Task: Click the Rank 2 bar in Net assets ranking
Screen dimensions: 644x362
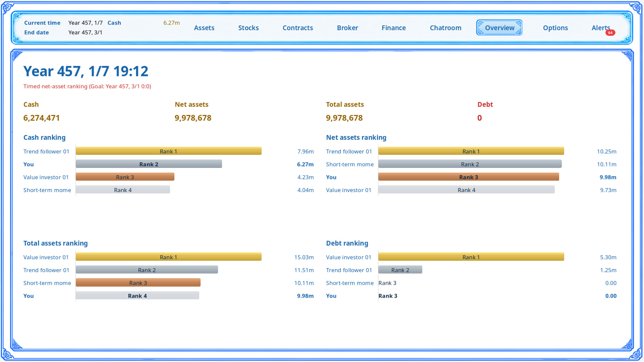Action: [x=470, y=164]
